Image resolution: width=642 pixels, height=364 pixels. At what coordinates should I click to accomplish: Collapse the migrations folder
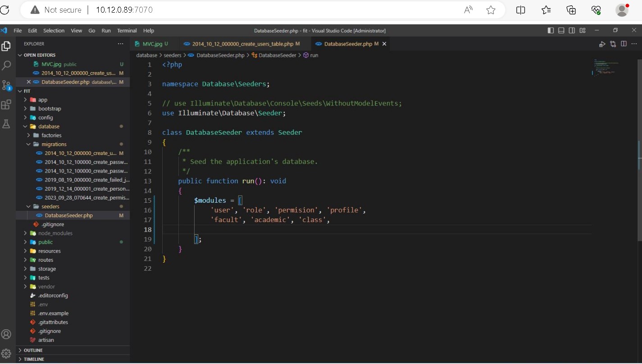(54, 144)
